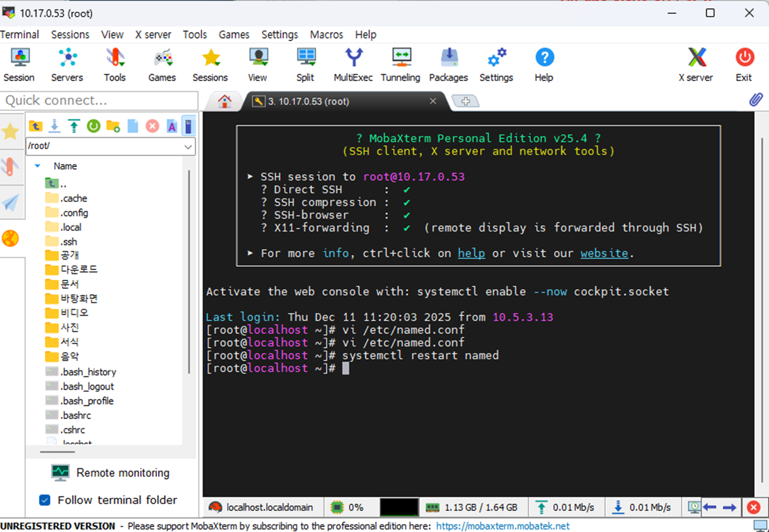Open the Games toolbar icon
Image resolution: width=769 pixels, height=532 pixels.
pos(162,65)
